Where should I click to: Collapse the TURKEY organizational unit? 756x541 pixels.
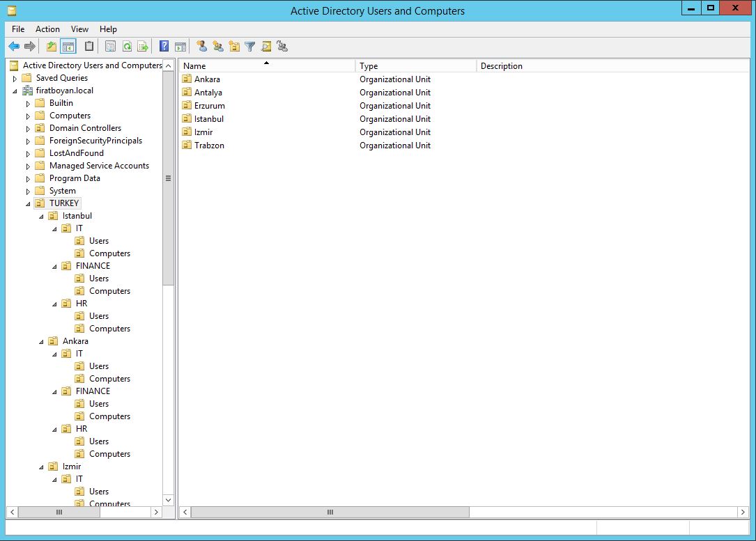[28, 204]
